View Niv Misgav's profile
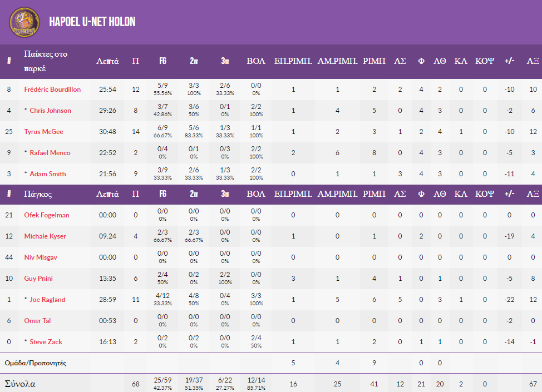The height and width of the screenshot is (392, 542). click(41, 257)
